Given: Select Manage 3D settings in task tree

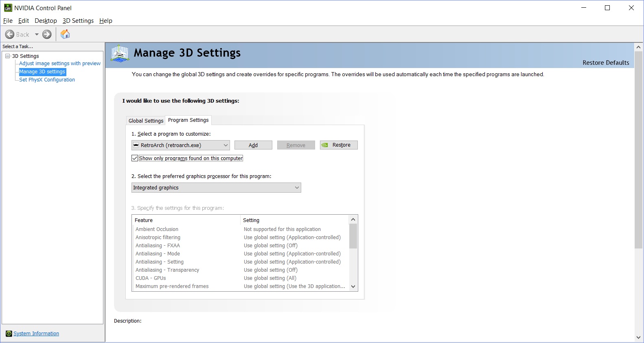Looking at the screenshot, I should 42,72.
